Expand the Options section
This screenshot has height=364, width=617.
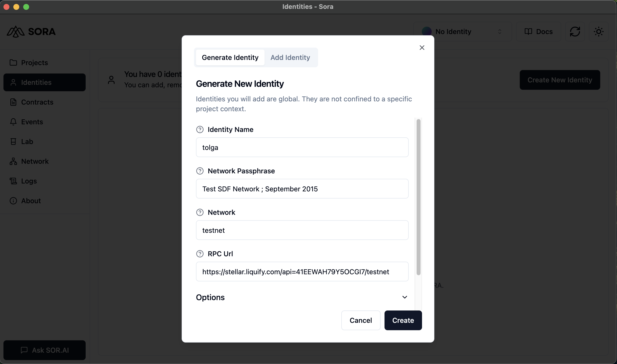[x=403, y=297]
